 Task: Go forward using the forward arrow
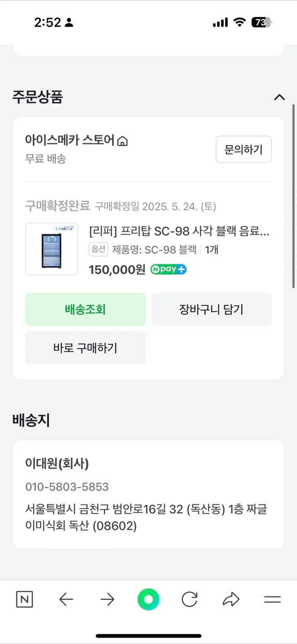click(107, 600)
